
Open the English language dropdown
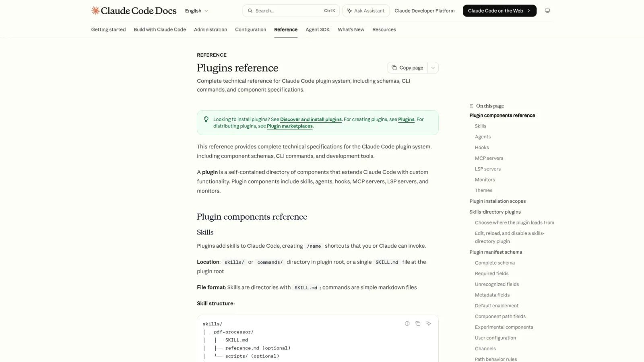196,11
